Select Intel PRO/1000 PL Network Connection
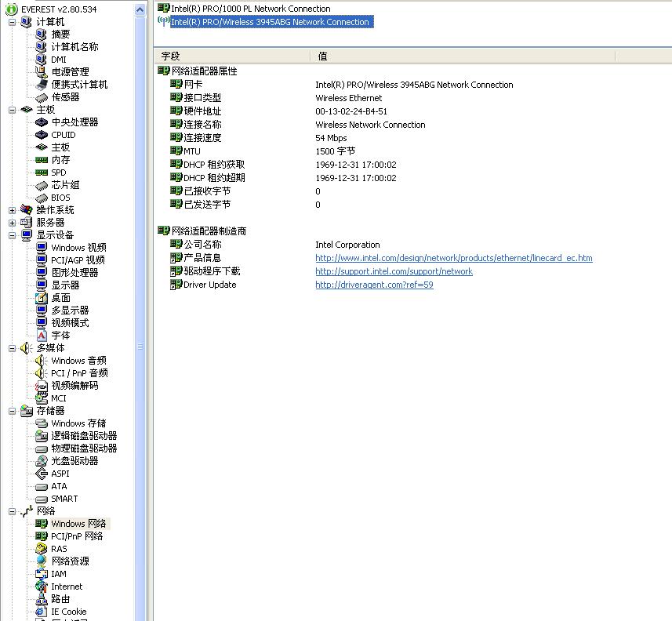 tap(250, 9)
